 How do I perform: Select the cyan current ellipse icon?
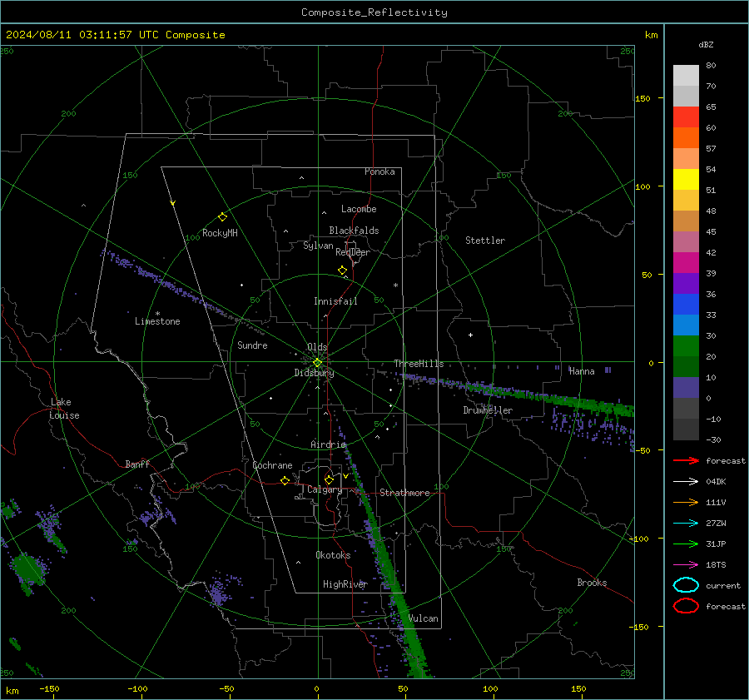(686, 585)
